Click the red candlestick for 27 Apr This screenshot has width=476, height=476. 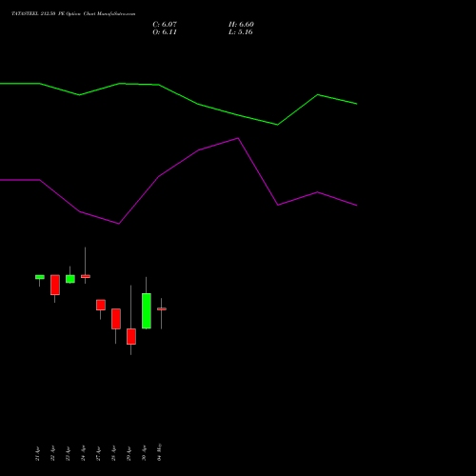[x=101, y=305]
